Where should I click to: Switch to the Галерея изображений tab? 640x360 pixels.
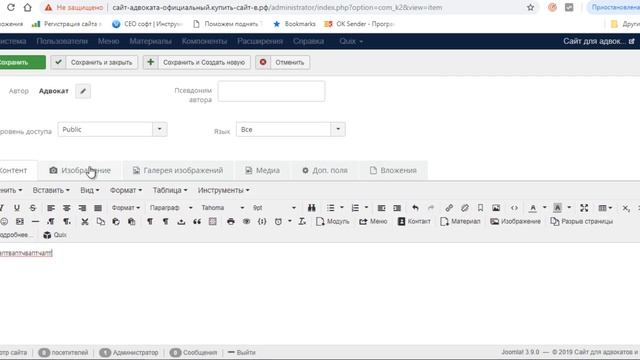(178, 170)
